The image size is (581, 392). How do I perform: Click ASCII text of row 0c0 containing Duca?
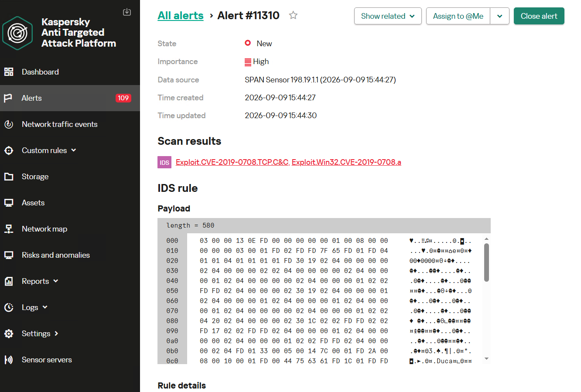tap(441, 361)
